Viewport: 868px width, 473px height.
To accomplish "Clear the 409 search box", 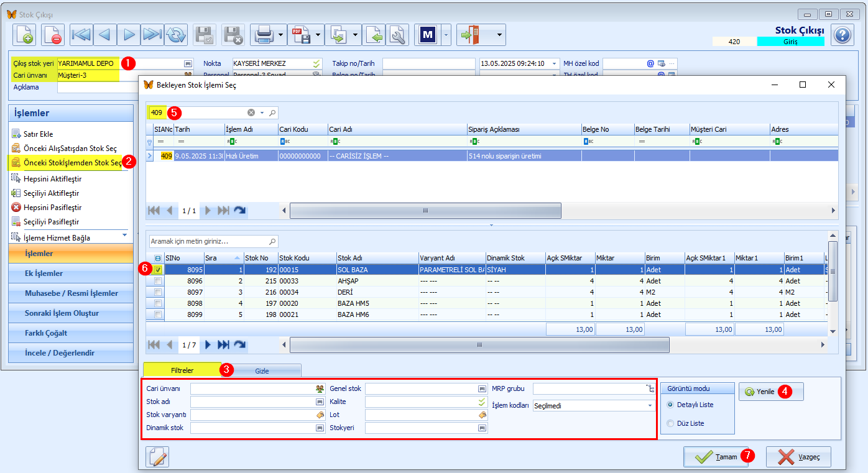I will [251, 113].
